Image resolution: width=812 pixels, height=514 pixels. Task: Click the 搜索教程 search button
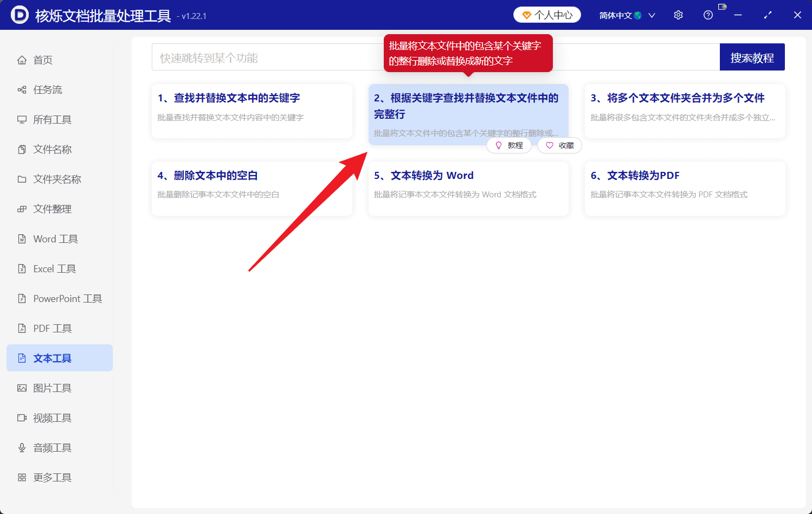click(x=752, y=56)
